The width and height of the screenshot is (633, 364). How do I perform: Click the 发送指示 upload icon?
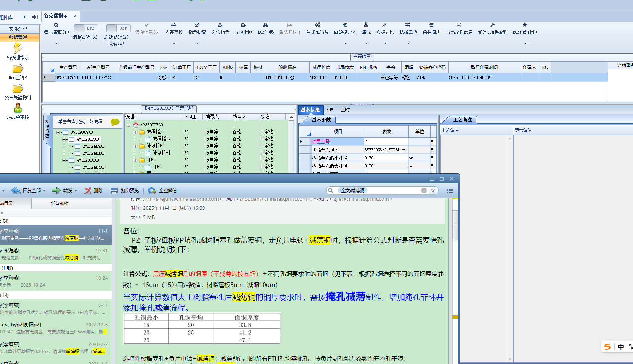(220, 25)
